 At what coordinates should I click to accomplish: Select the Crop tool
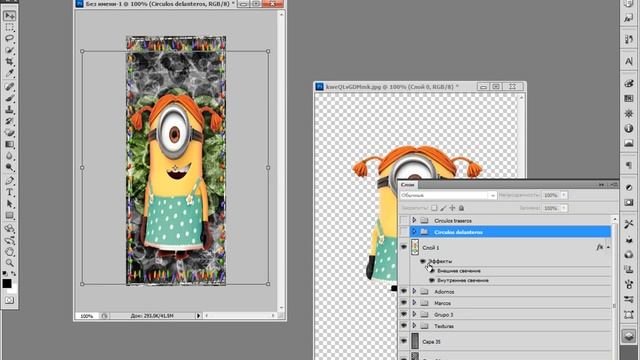[x=9, y=62]
